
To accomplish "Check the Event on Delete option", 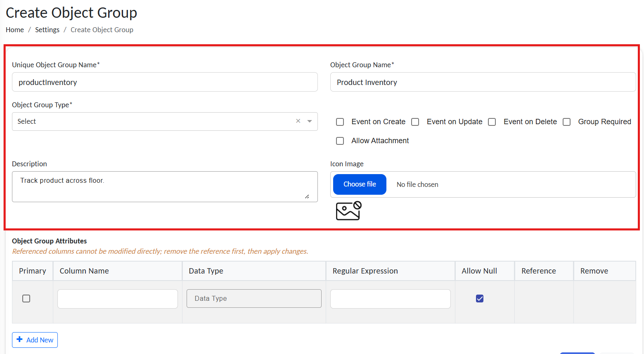I will 492,122.
